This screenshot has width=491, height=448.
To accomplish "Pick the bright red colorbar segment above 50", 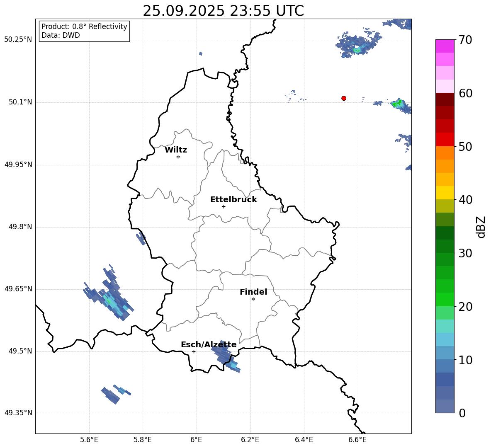I will click(x=445, y=139).
